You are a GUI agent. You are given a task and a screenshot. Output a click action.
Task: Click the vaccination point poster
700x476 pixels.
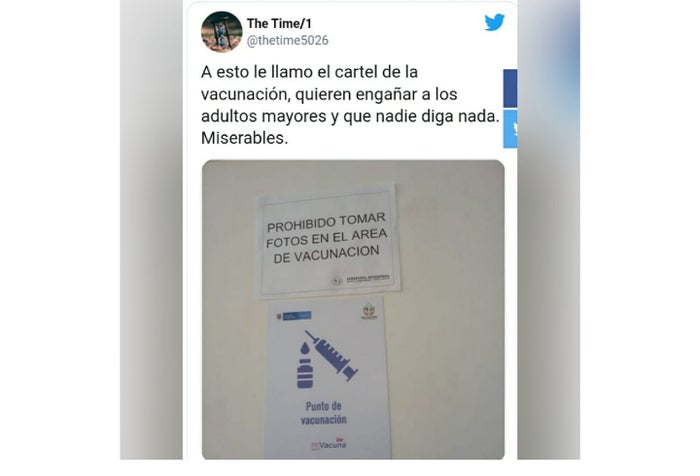327,378
